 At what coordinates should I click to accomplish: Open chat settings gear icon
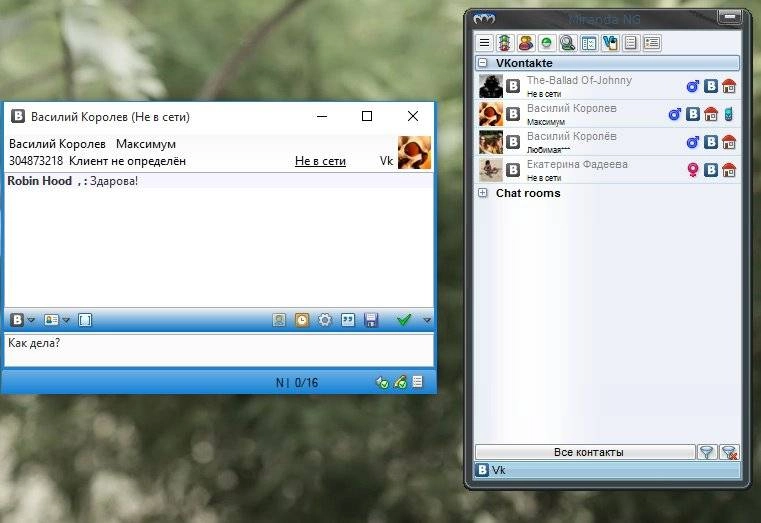coord(325,320)
